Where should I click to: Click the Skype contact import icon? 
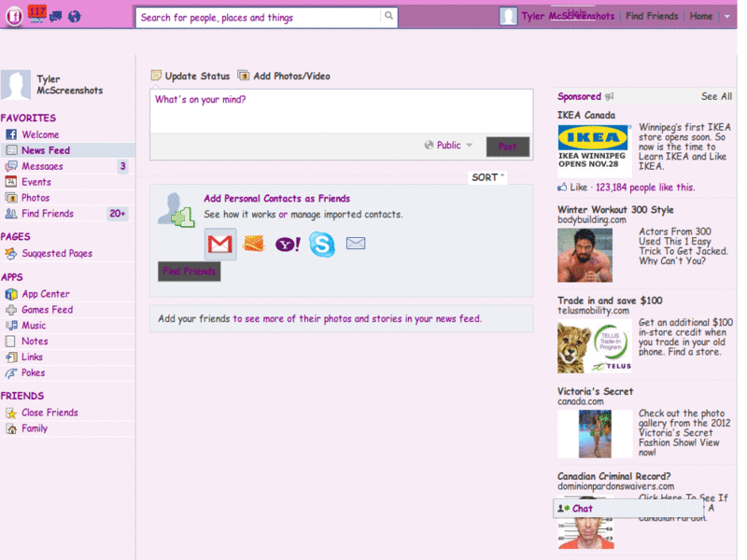(322, 244)
